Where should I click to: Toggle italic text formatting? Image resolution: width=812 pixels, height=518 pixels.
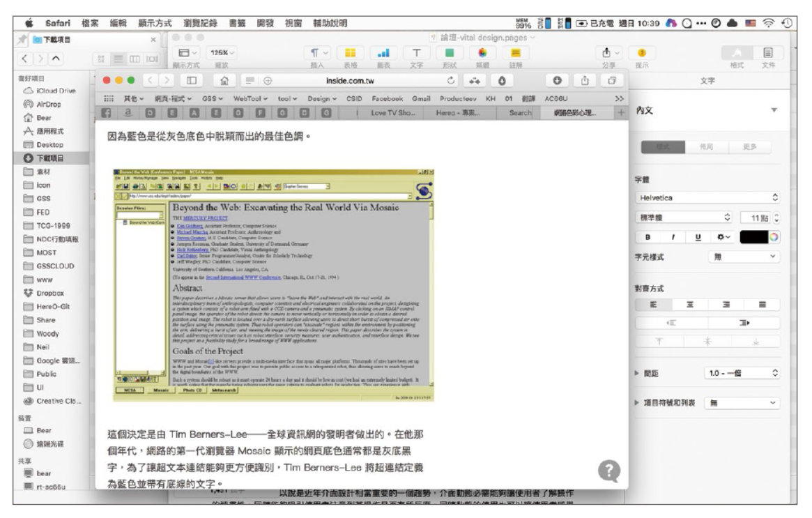pos(673,237)
